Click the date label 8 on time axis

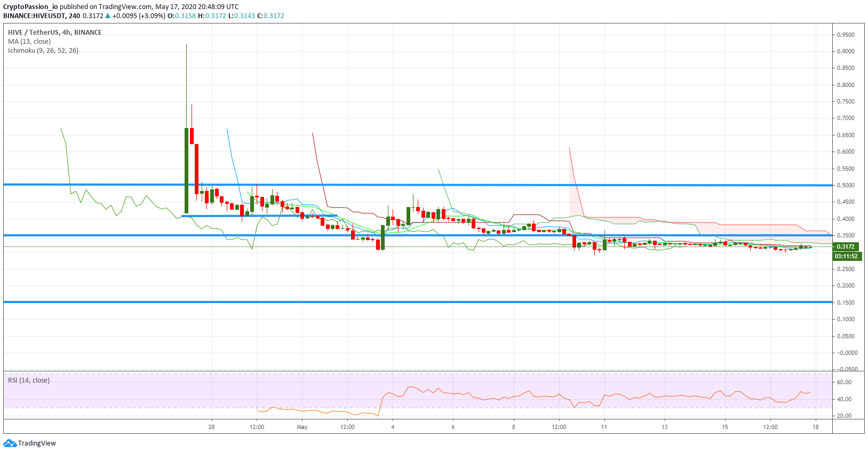coord(514,427)
